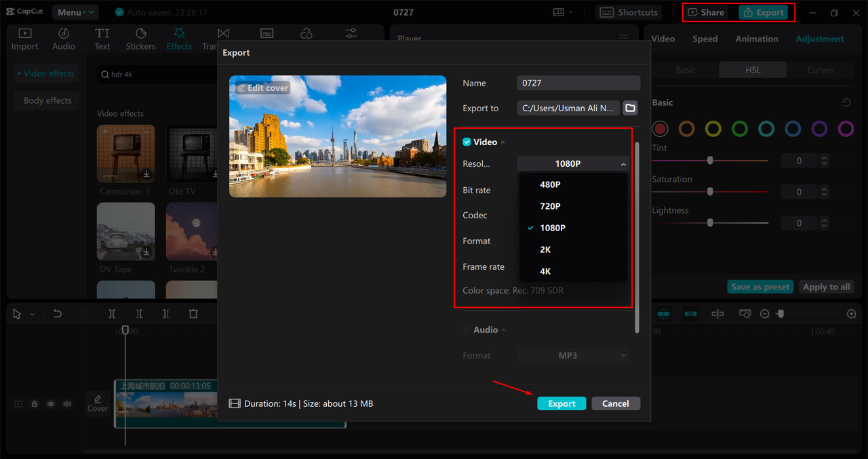This screenshot has width=868, height=459.
Task: Select the Basic sub-tab
Action: pyautogui.click(x=686, y=70)
